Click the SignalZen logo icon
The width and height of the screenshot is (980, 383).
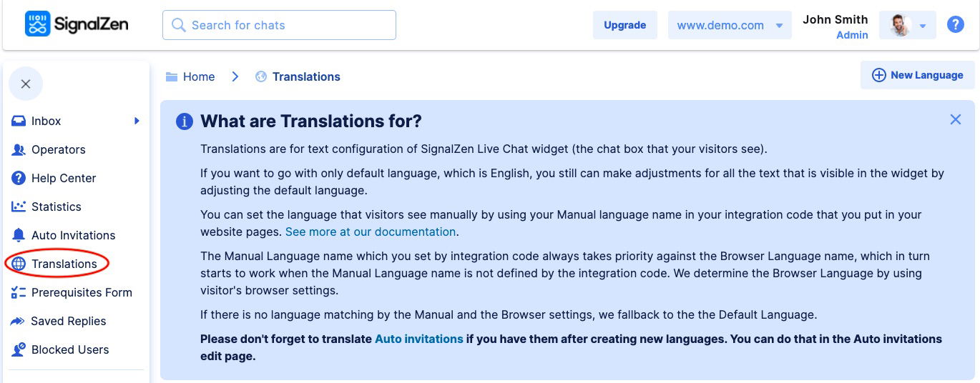[37, 24]
